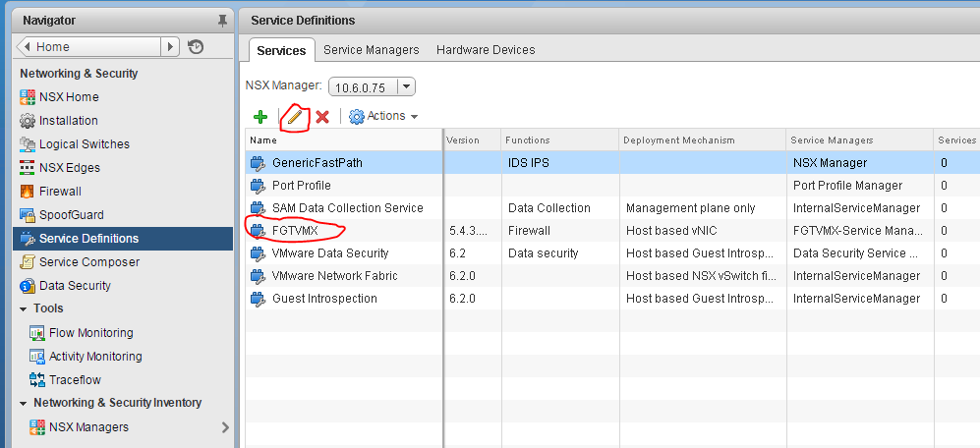The image size is (980, 448).
Task: Open Service Definitions in navigator
Action: pos(123,239)
